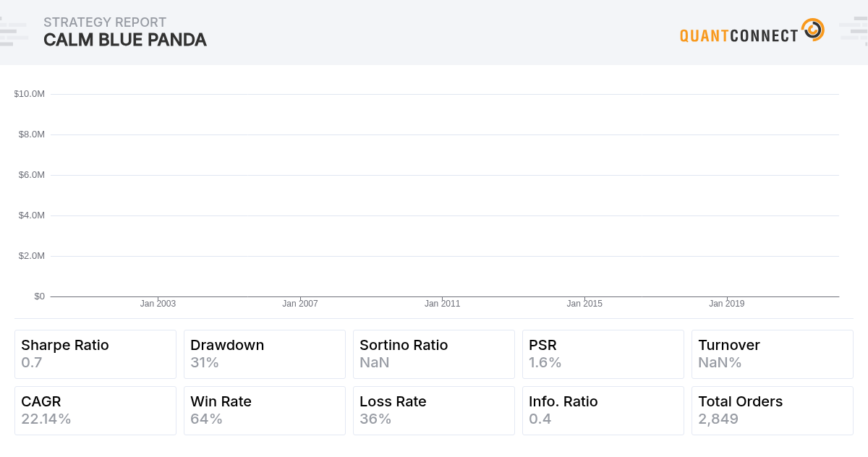Screen dimensions: 868x457
Task: Open the Sortino Ratio stat card
Action: tap(434, 354)
